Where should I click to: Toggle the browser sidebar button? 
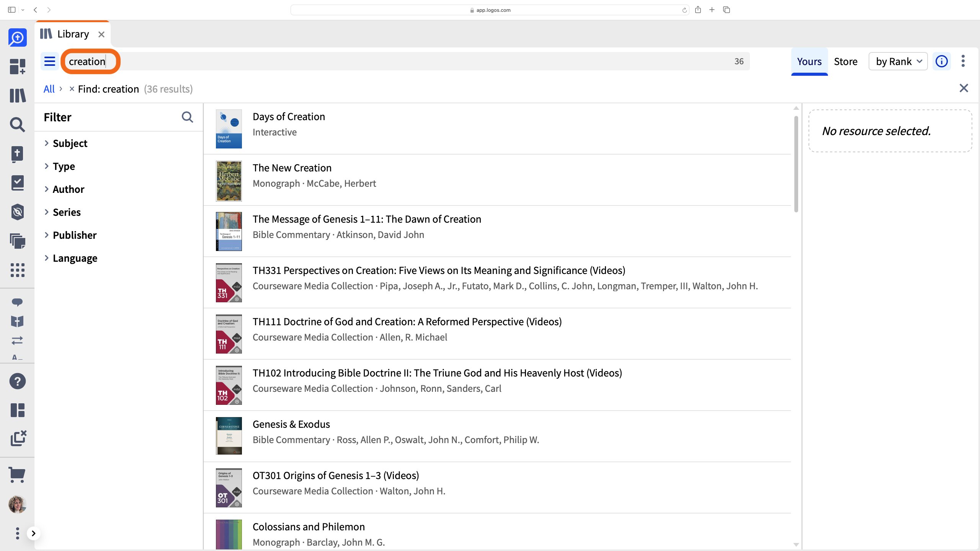tap(12, 10)
